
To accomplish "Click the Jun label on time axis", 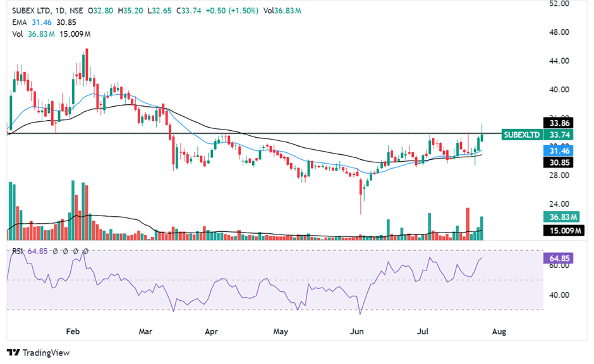I will pyautogui.click(x=358, y=331).
